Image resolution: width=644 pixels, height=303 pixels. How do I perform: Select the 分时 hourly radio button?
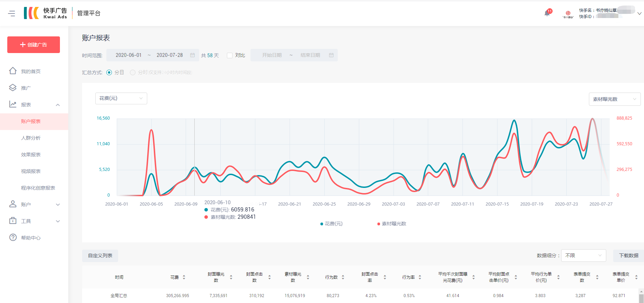133,72
